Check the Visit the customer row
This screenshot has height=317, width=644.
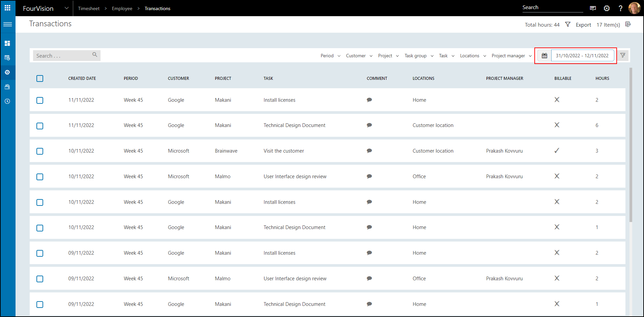[40, 151]
